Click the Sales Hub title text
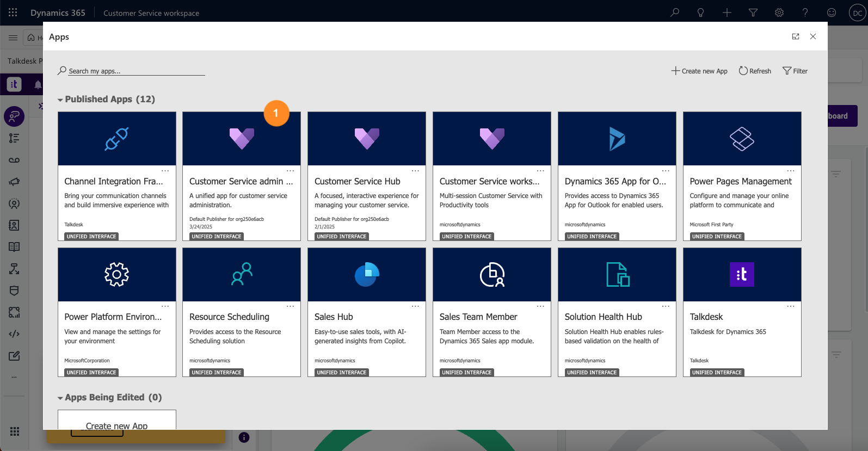868x451 pixels. coord(334,317)
